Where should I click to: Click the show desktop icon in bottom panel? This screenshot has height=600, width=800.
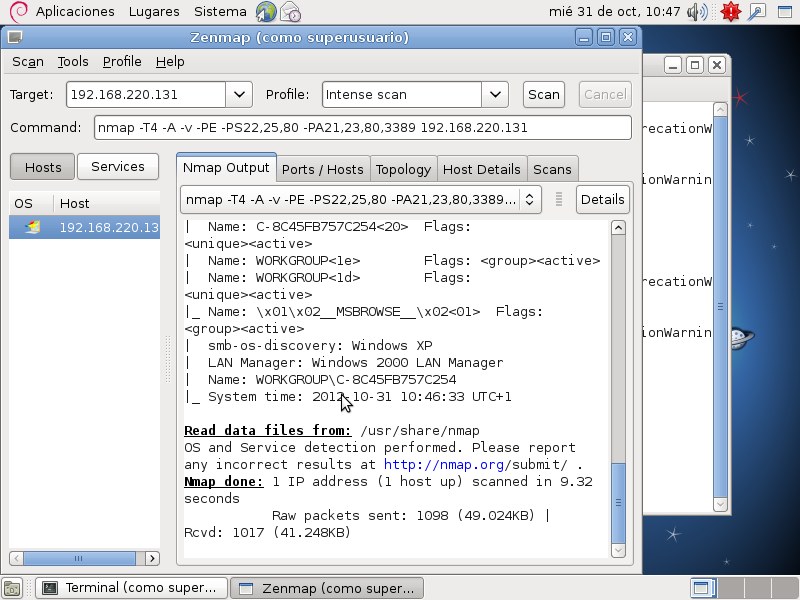point(12,588)
